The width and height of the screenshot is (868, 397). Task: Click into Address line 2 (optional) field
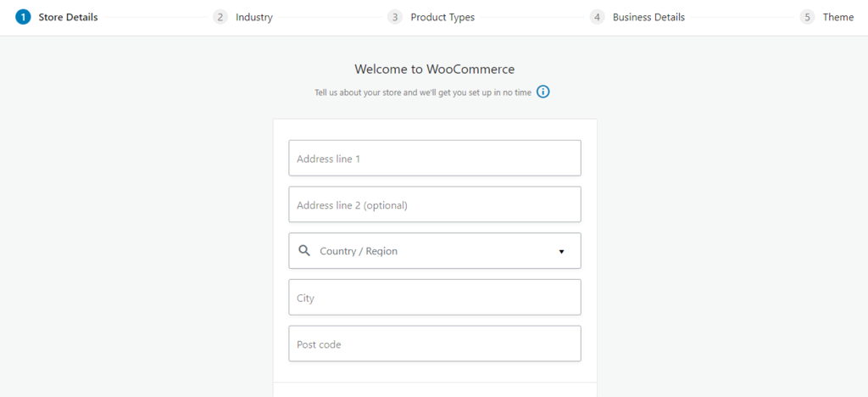(x=434, y=204)
